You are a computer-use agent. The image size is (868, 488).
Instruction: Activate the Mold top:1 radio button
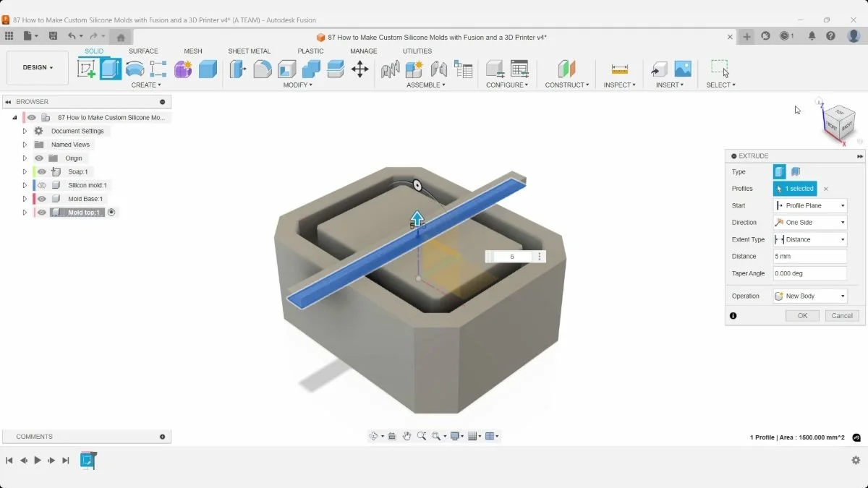[111, 213]
